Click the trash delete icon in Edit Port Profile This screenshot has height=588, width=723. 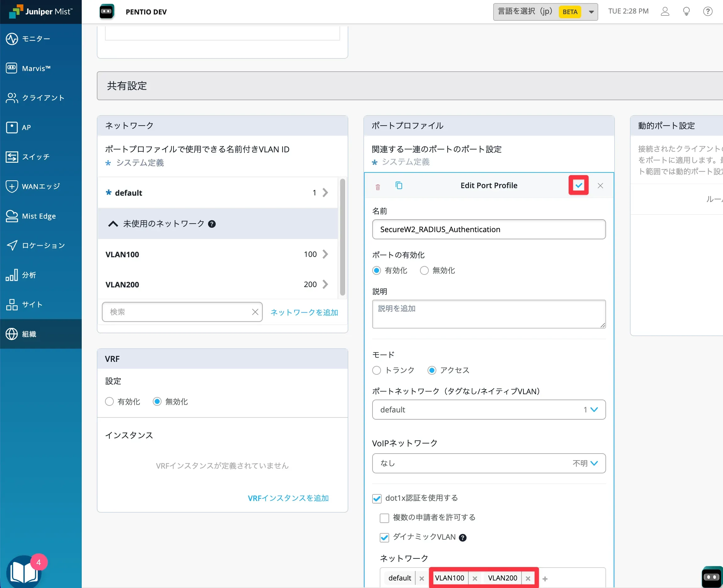[x=378, y=187]
